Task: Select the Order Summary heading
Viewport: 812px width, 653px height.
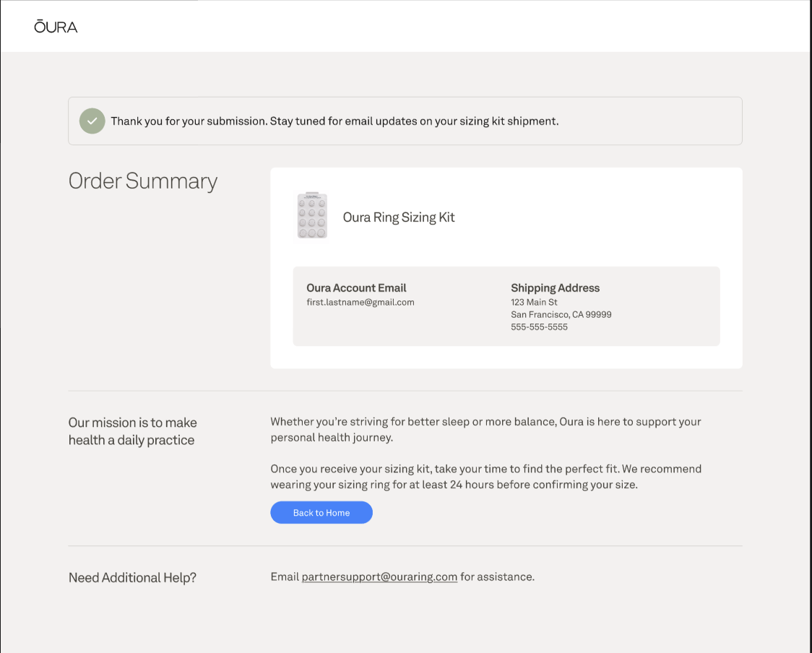Action: point(143,182)
